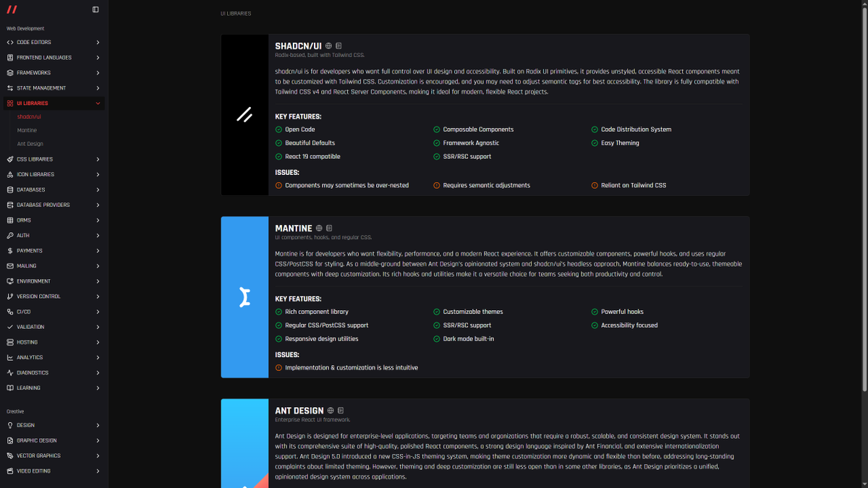The width and height of the screenshot is (868, 488).
Task: Click the shadcn/ui black logo thumbnail
Action: [244, 114]
